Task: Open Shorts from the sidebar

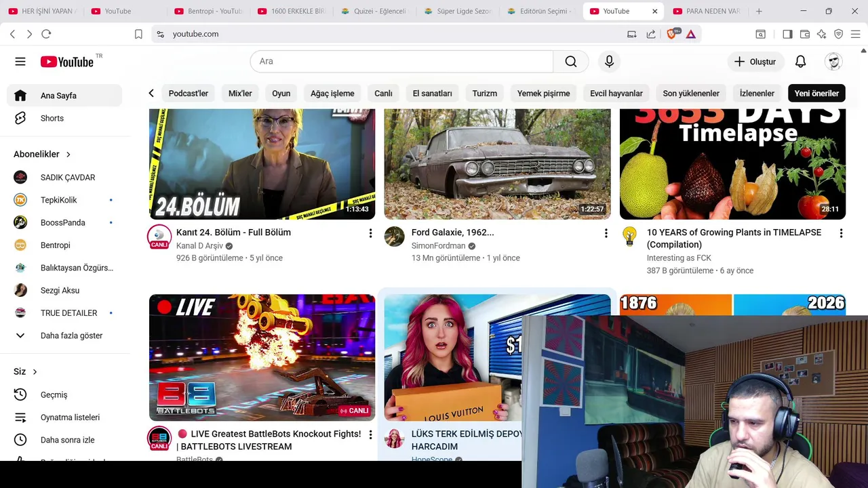Action: 64,118
